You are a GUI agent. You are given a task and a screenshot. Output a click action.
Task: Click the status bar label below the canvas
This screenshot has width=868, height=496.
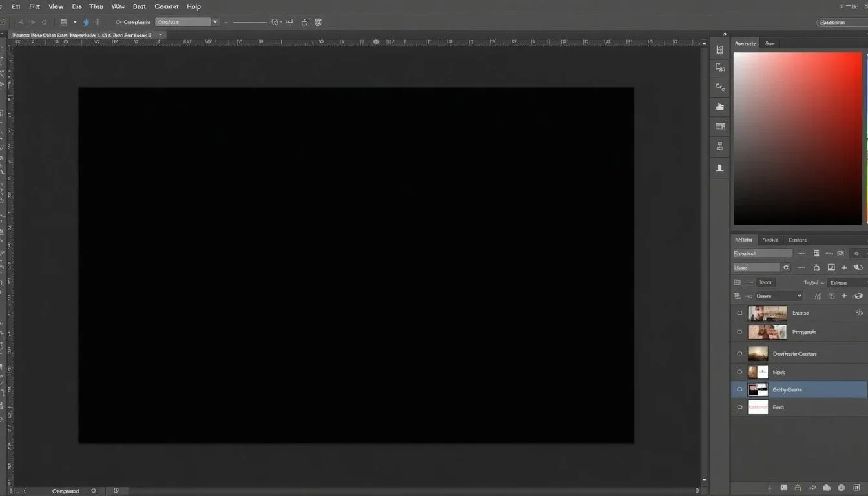tap(65, 491)
